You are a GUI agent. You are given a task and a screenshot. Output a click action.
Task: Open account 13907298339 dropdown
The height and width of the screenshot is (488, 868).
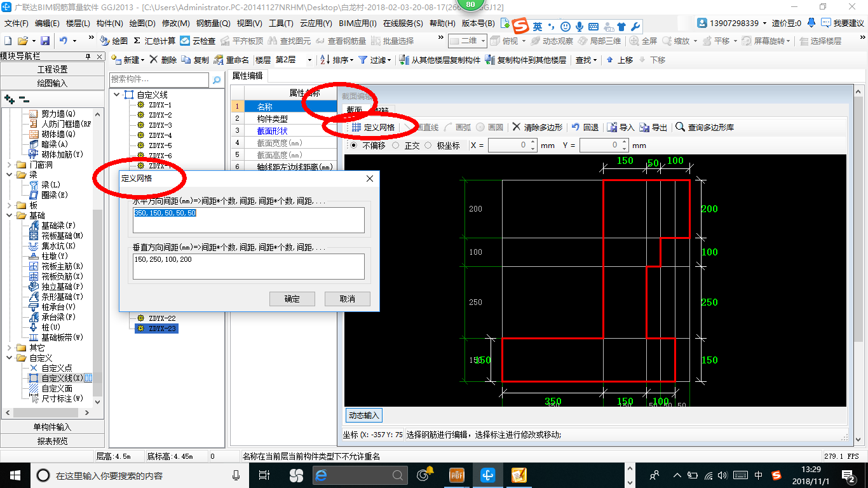click(x=732, y=23)
